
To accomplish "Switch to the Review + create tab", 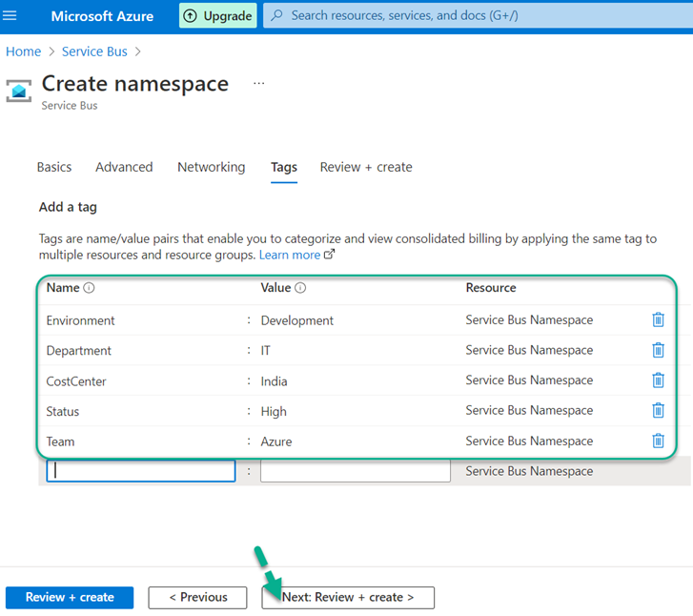I will coord(366,167).
